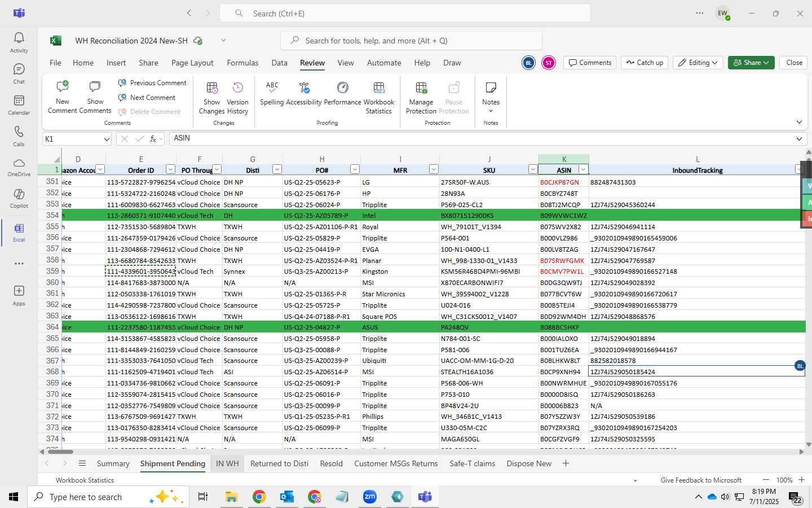Open Chrome from Windows taskbar

[259, 497]
